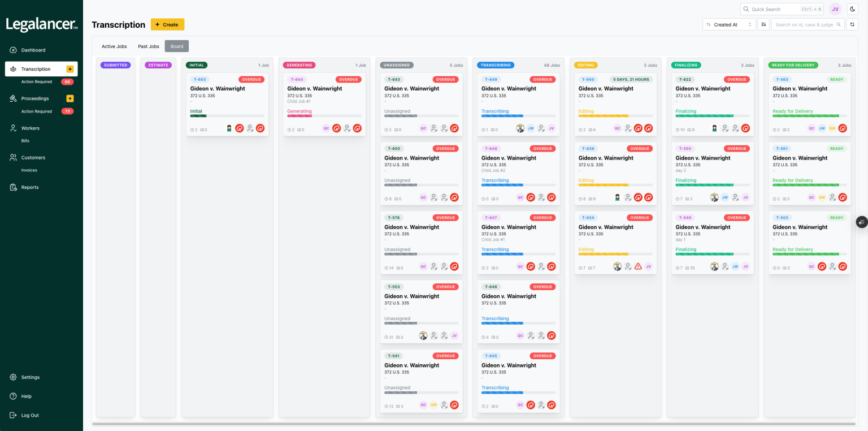The image size is (868, 431).
Task: Toggle the sort direction button
Action: click(763, 24)
